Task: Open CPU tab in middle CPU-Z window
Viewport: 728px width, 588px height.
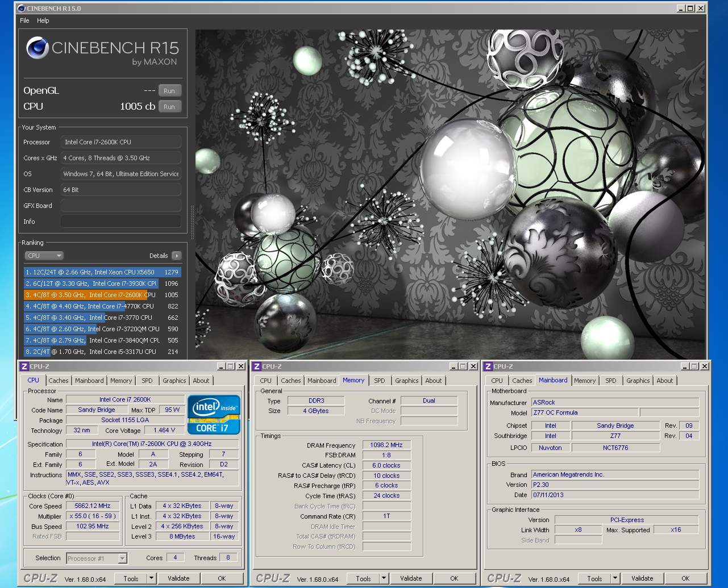Action: [266, 381]
